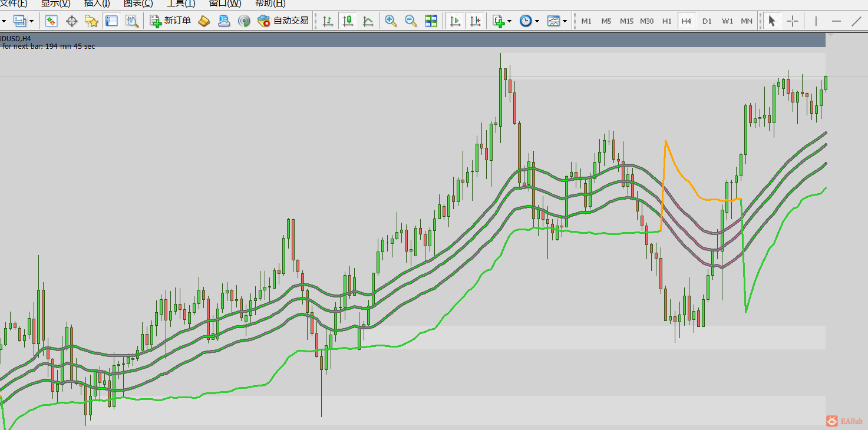Toggle the Data Window crosshair-circle icon

72,21
